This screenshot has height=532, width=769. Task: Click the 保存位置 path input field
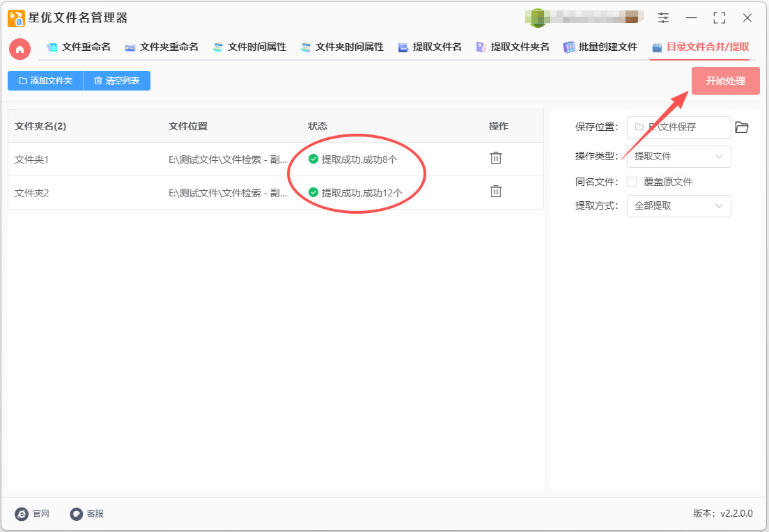point(678,127)
